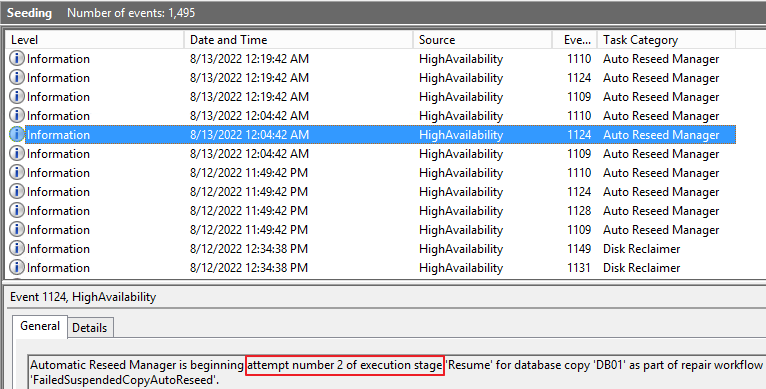Sort by the Source column header
766x389 pixels.
click(483, 40)
